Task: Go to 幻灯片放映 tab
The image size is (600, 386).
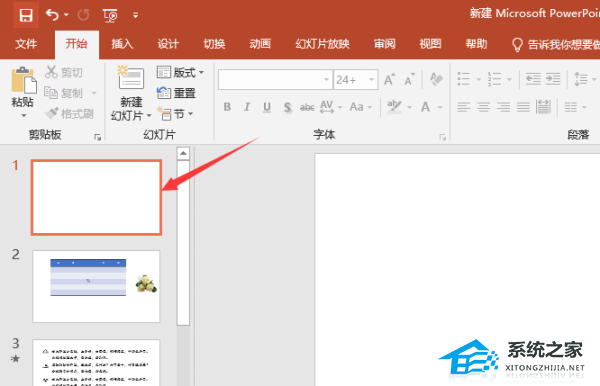Action: (x=323, y=44)
